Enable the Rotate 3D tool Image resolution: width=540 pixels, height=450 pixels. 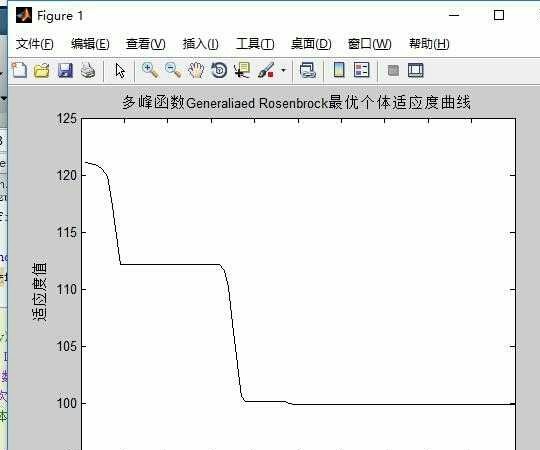pos(219,70)
